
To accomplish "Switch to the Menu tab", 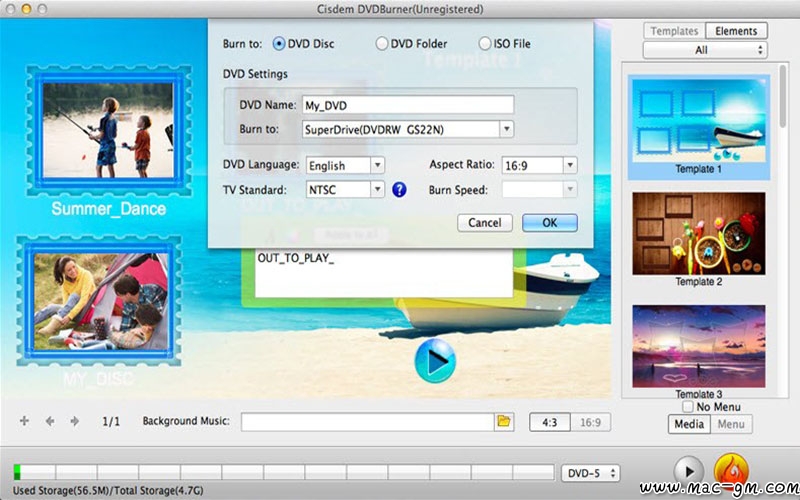I will click(731, 424).
